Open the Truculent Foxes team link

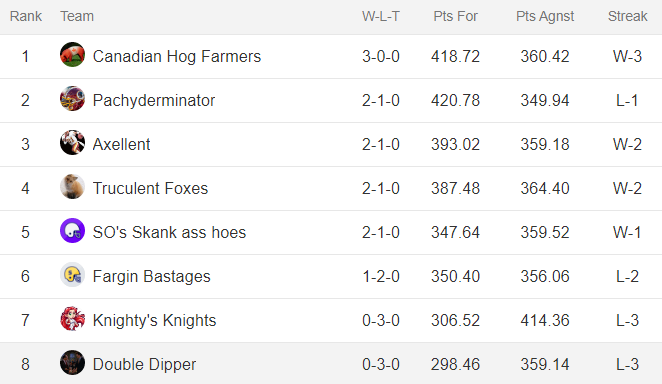tap(150, 188)
